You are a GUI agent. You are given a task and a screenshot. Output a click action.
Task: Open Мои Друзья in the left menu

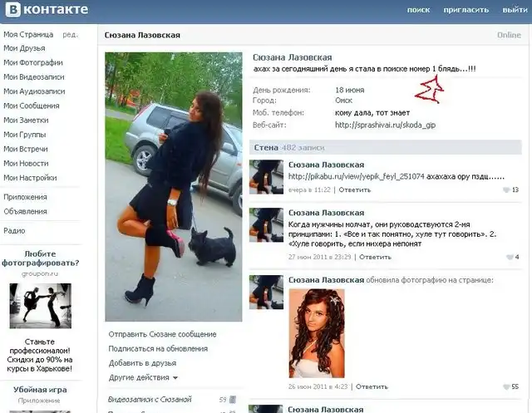22,48
